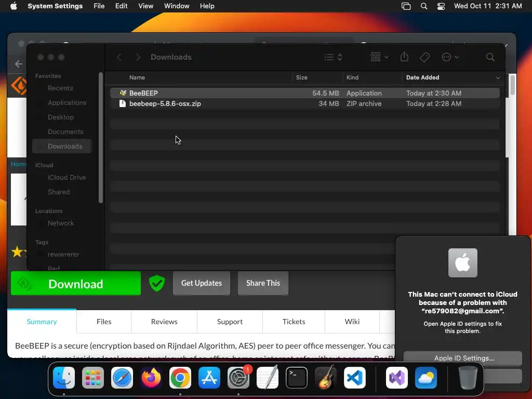The height and width of the screenshot is (399, 532).
Task: Click Finder Edit Tags icon
Action: pos(424,57)
